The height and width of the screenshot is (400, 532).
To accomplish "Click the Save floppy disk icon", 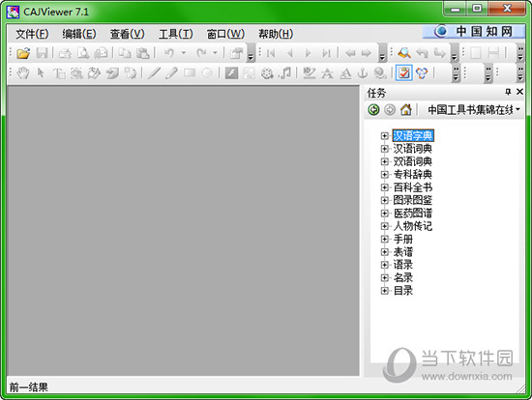I will pyautogui.click(x=42, y=53).
